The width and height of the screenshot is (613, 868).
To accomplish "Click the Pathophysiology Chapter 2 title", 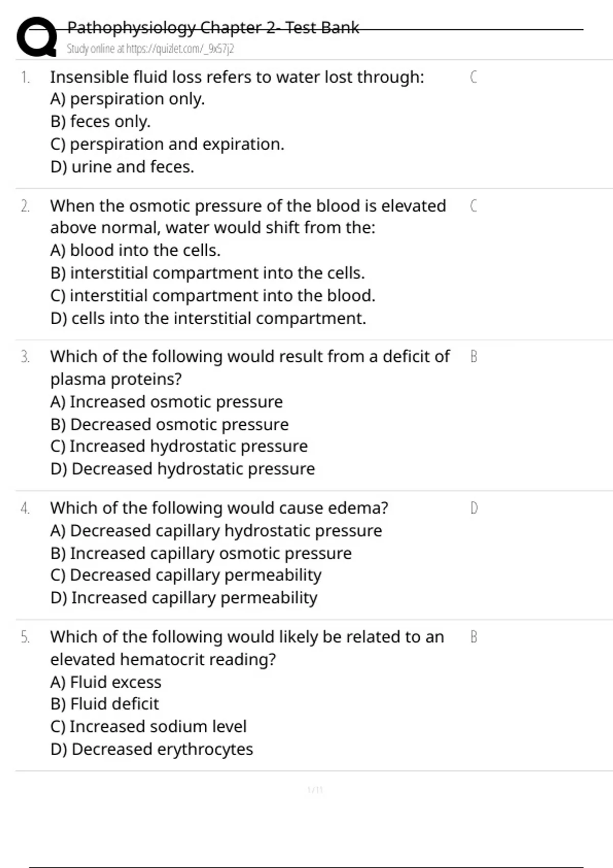I will (x=213, y=28).
